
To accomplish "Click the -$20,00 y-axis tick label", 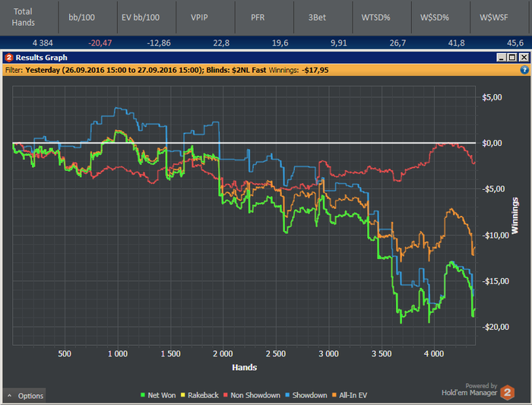I will coord(496,327).
